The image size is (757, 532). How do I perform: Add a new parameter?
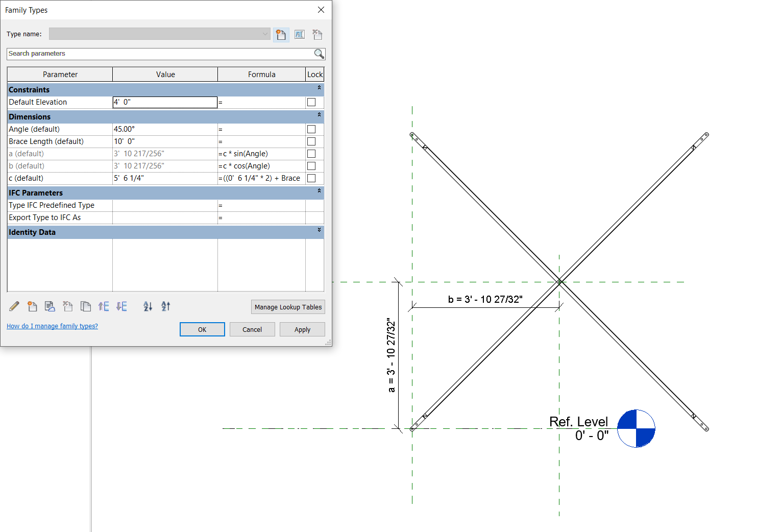click(x=32, y=306)
